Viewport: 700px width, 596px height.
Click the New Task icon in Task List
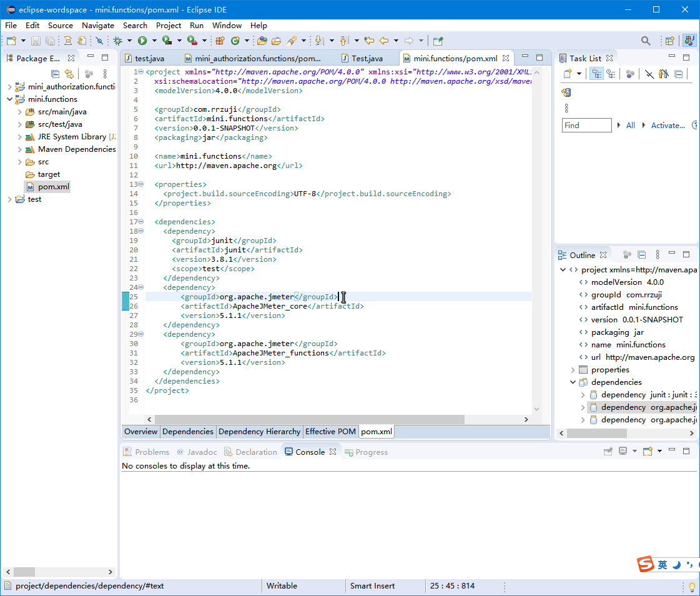coord(568,74)
